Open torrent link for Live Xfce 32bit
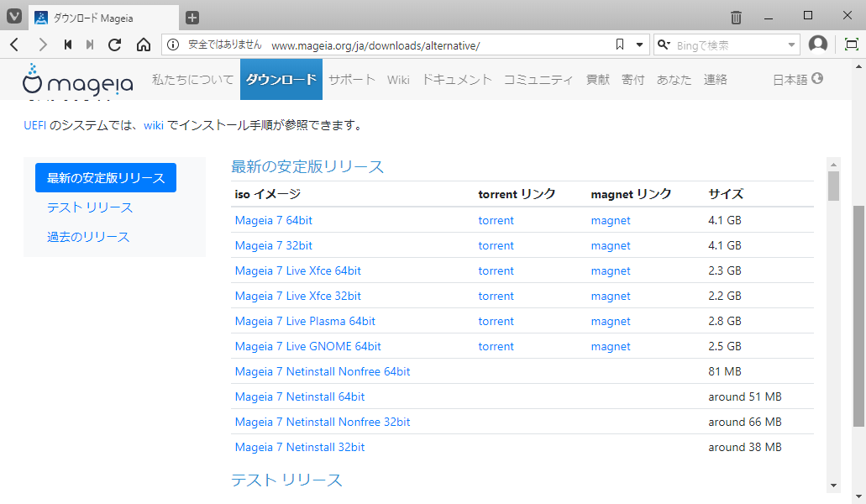 [x=496, y=296]
